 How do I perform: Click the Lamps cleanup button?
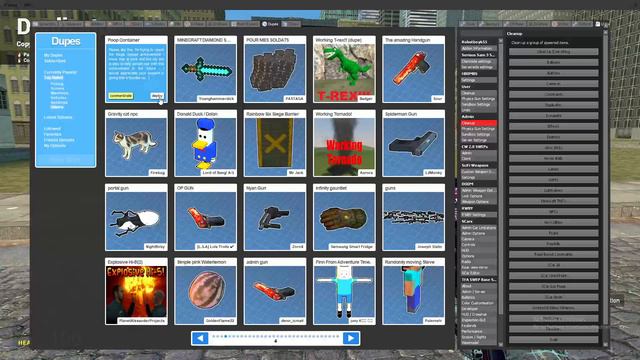tap(553, 169)
